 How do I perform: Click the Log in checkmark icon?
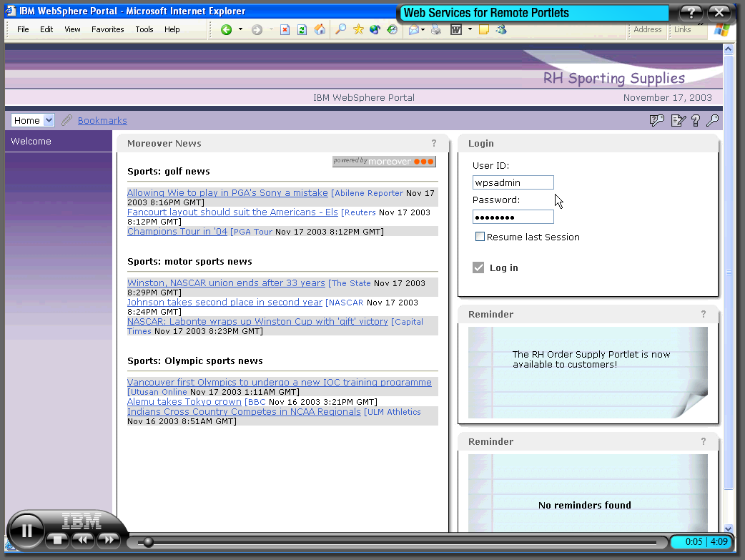[x=478, y=267]
